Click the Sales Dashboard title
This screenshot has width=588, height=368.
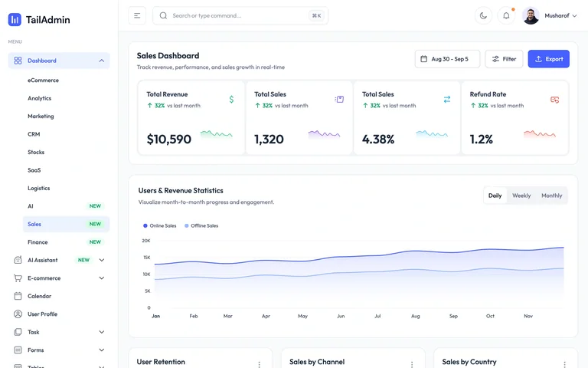(168, 56)
